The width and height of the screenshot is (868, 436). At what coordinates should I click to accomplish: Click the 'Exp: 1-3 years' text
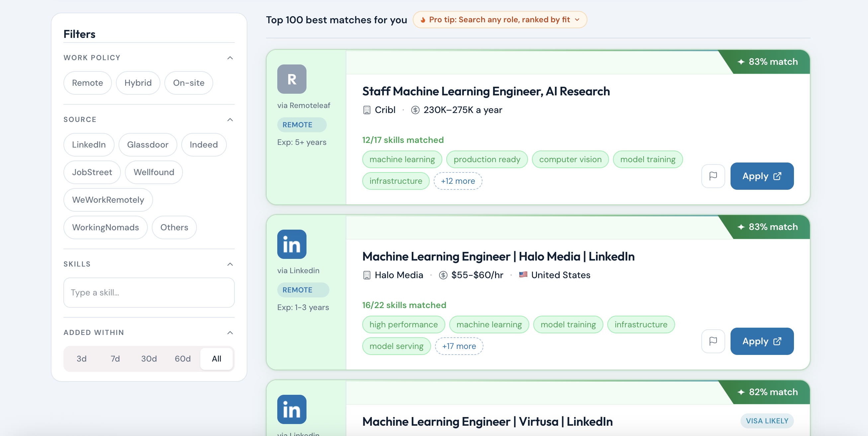tap(303, 307)
